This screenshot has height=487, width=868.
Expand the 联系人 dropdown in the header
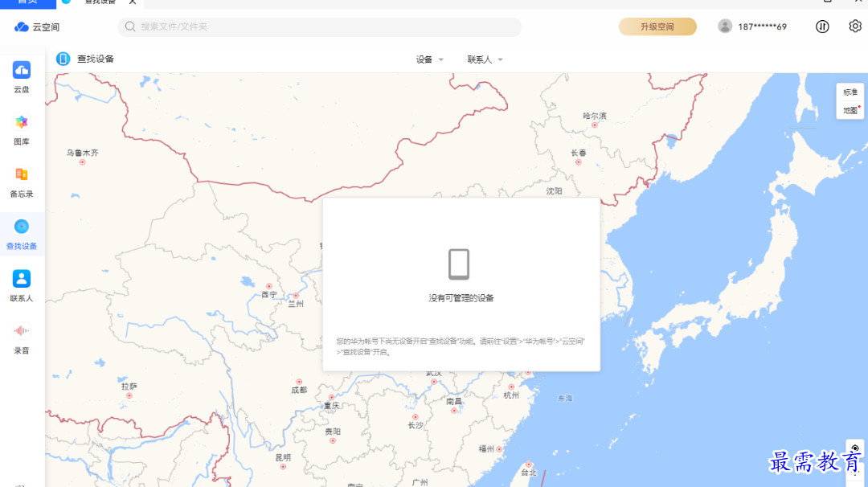[485, 59]
